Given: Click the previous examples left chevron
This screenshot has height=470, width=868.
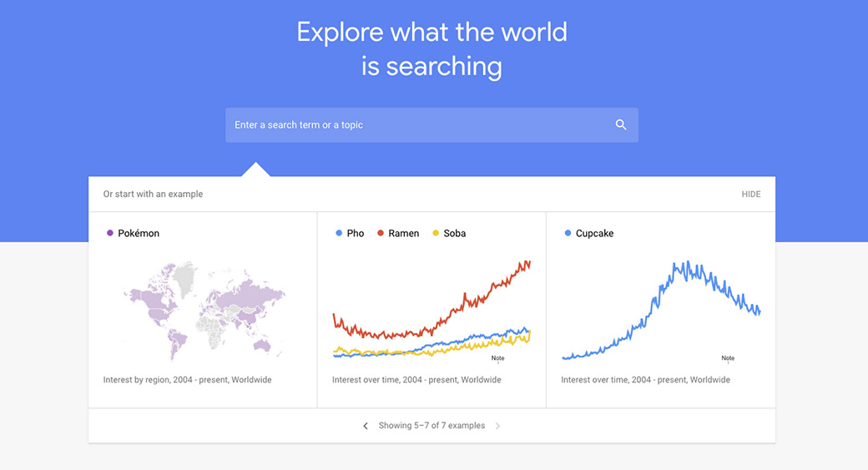Looking at the screenshot, I should coord(366,426).
